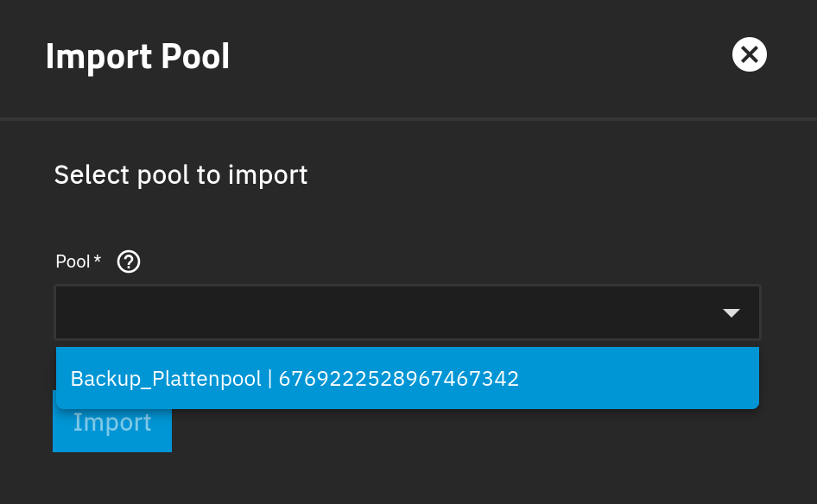Close the Import Pool dialog
The width and height of the screenshot is (817, 504).
tap(750, 54)
